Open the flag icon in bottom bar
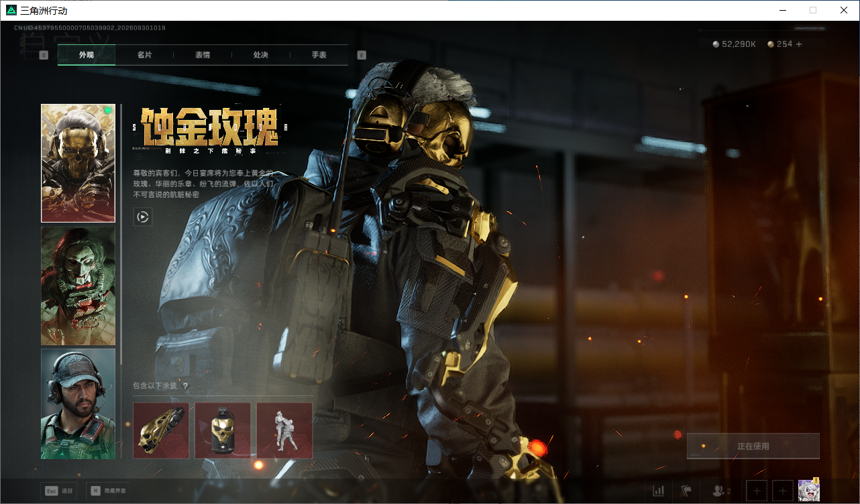 click(x=686, y=491)
